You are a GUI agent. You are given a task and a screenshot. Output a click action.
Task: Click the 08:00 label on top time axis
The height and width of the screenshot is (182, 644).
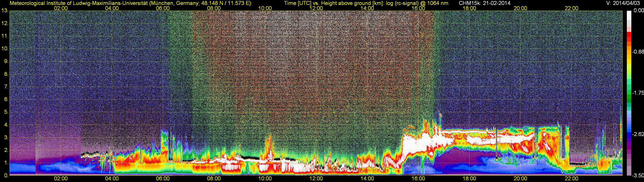(214, 8)
